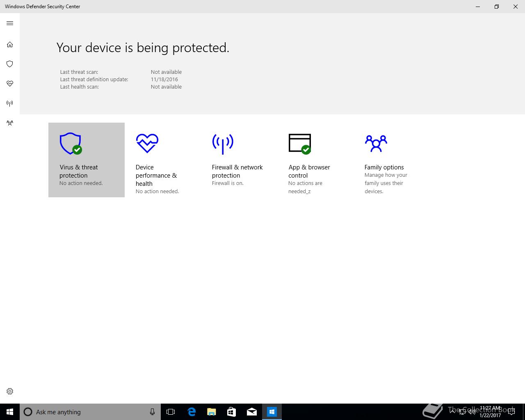
Task: Launch Microsoft Edge from the taskbar
Action: [x=192, y=412]
